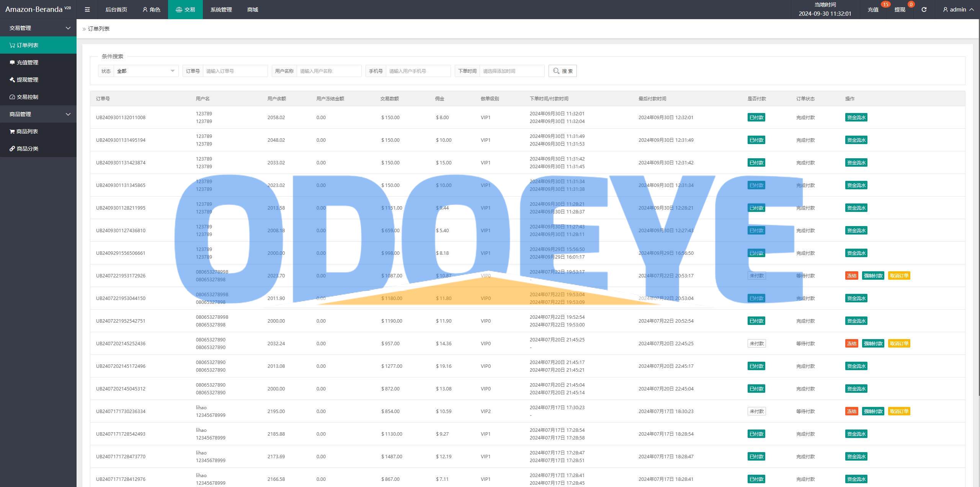Screen dimensions: 980x487
Task: Select order number UB2407202145045312
Action: click(121, 389)
